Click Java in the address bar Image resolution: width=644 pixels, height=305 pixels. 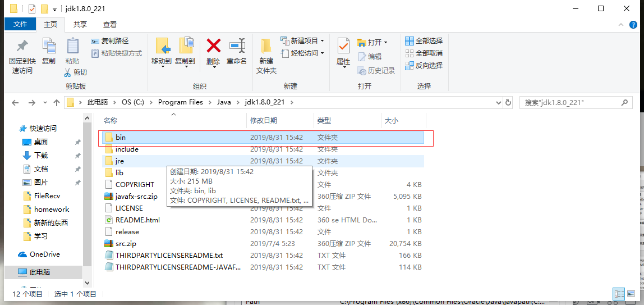[x=224, y=102]
